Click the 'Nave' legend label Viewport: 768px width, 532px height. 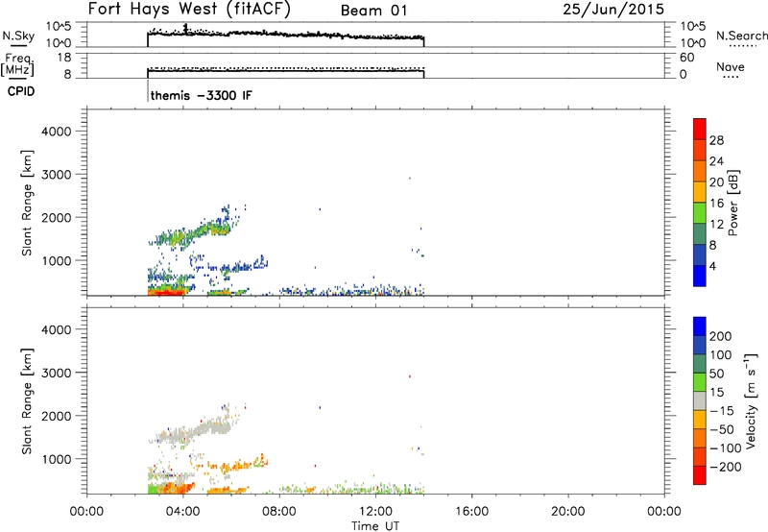[731, 66]
